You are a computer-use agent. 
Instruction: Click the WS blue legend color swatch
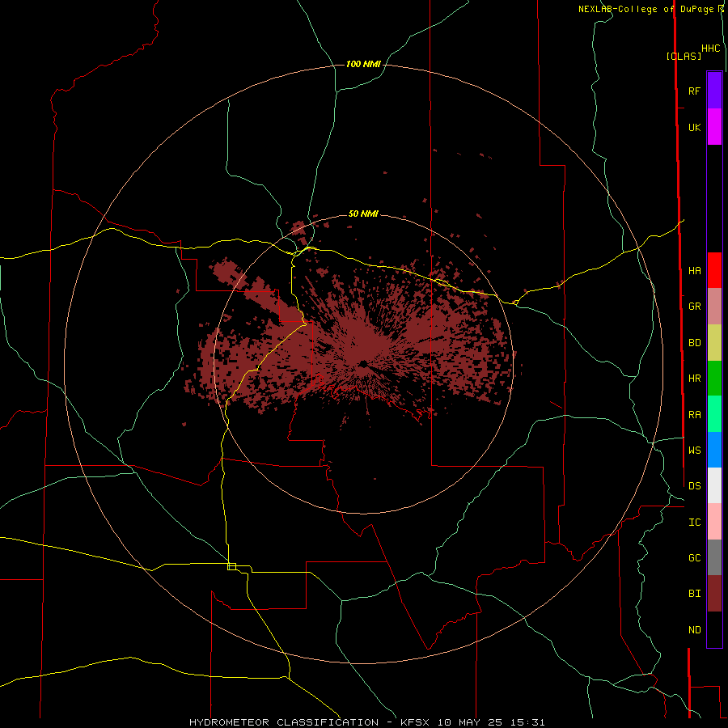point(714,450)
